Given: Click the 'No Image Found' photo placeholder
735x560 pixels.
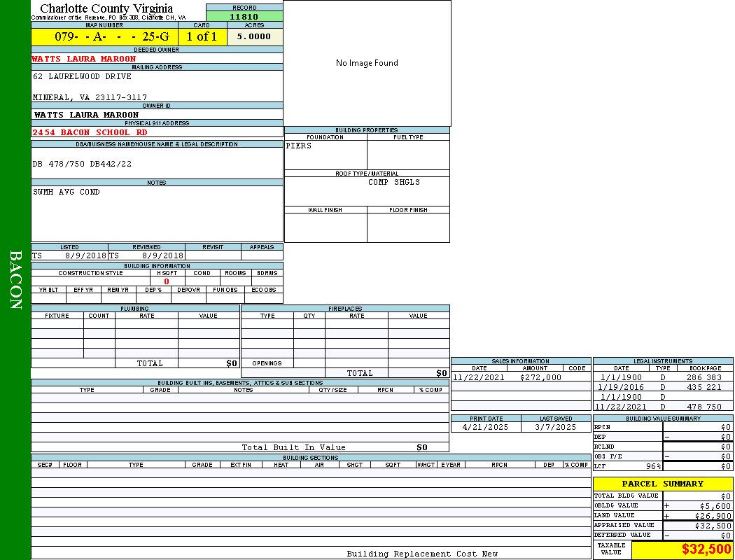Looking at the screenshot, I should pyautogui.click(x=367, y=63).
